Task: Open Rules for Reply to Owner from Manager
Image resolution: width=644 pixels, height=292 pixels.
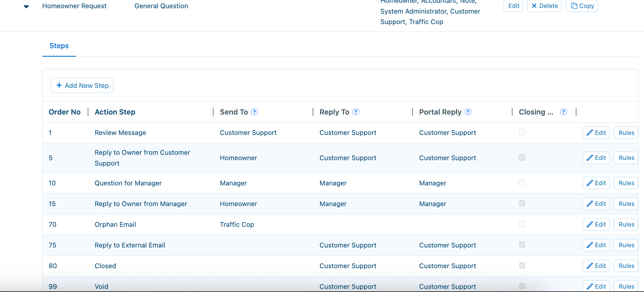Action: coord(626,204)
